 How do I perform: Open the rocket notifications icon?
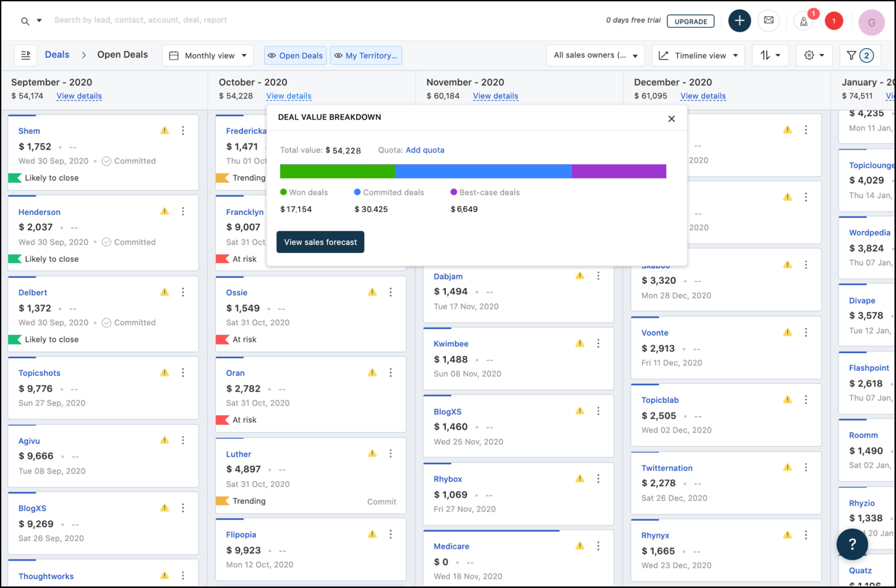(803, 21)
